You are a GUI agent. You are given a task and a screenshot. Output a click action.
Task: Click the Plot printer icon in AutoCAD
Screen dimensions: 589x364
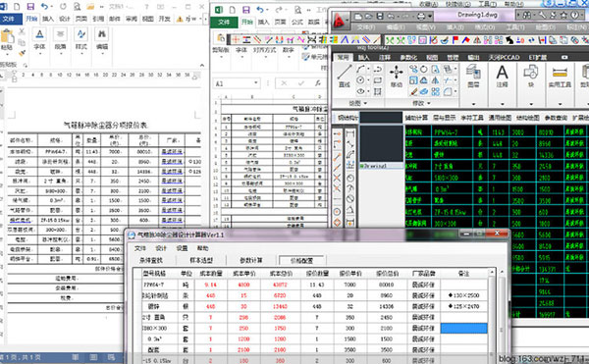[x=421, y=16]
